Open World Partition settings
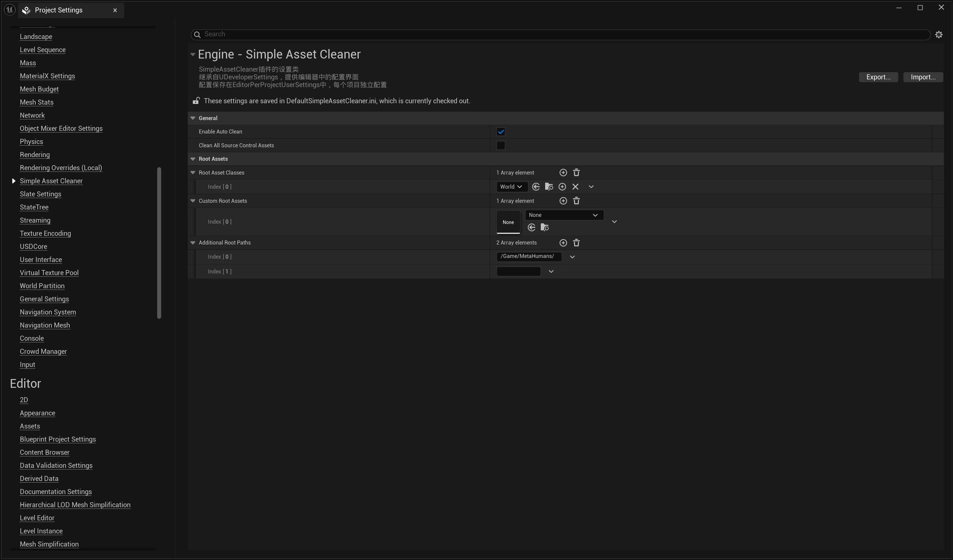The height and width of the screenshot is (560, 953). pyautogui.click(x=42, y=286)
